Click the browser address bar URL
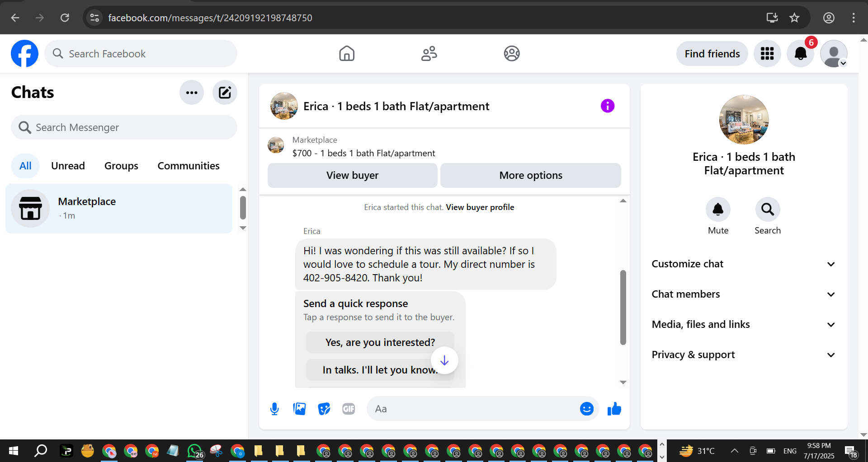The image size is (868, 462). (210, 18)
